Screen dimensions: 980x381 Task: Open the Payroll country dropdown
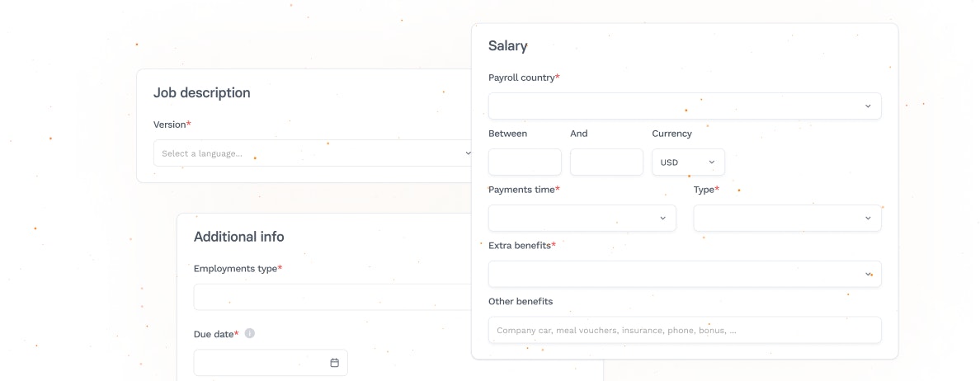pyautogui.click(x=685, y=106)
